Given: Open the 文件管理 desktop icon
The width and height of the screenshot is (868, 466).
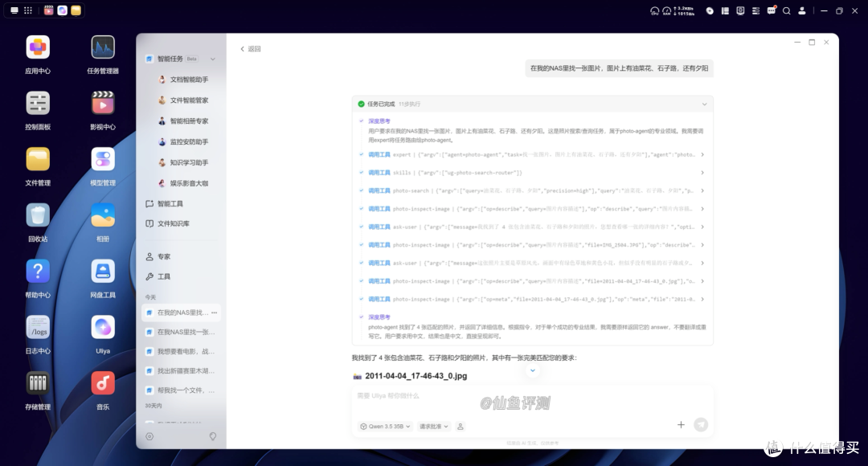Looking at the screenshot, I should tap(38, 159).
